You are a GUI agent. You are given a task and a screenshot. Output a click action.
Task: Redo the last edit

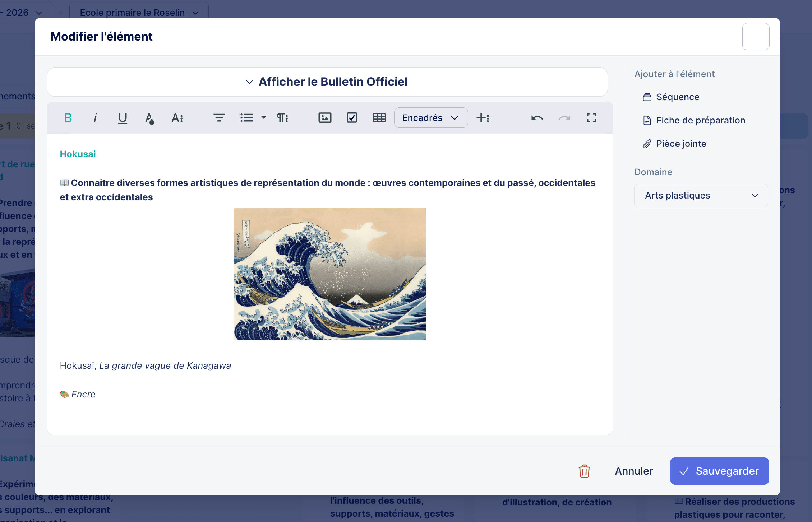564,117
